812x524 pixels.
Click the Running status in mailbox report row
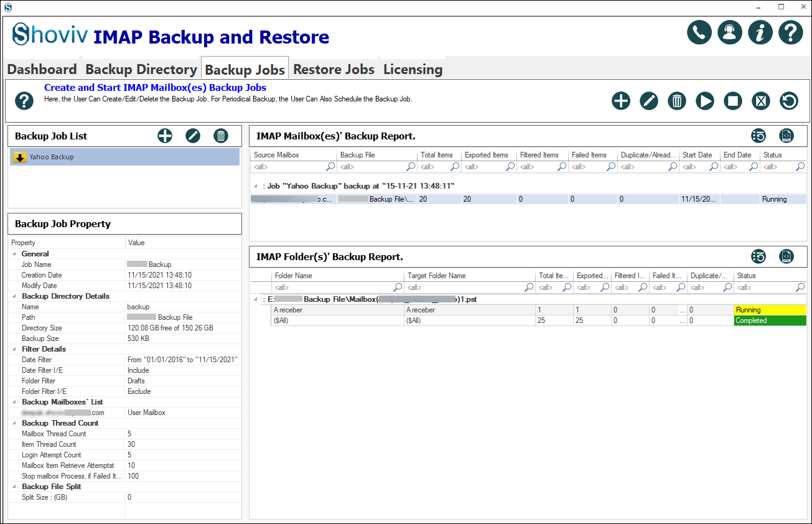(x=783, y=199)
